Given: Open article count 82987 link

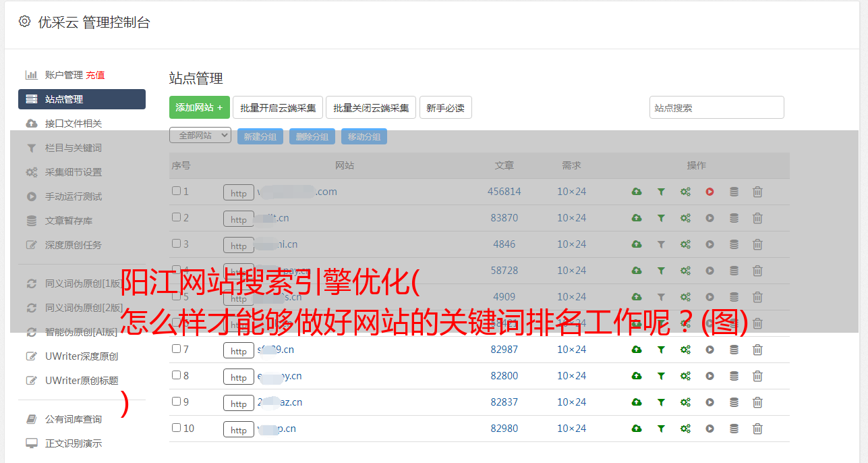Looking at the screenshot, I should click(x=504, y=350).
